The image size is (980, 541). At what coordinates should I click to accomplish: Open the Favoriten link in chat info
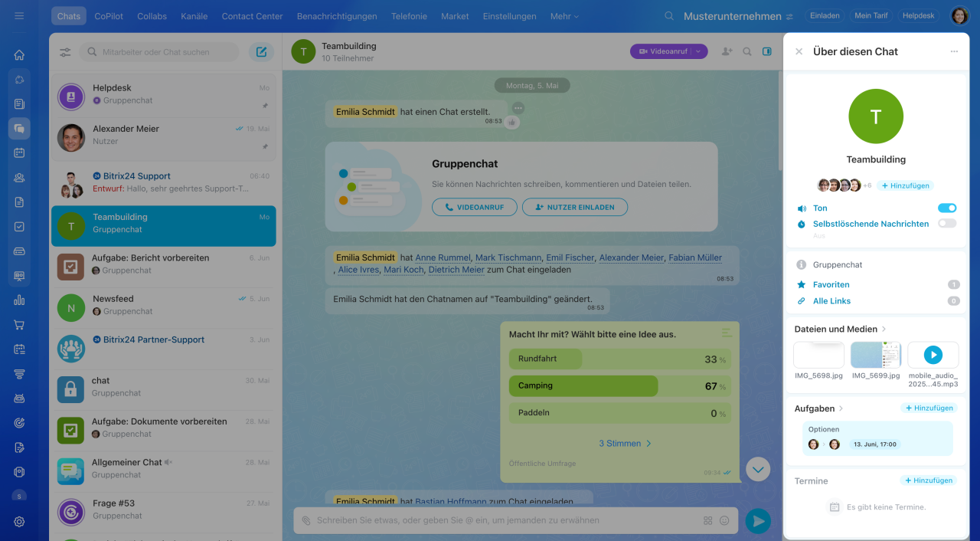tap(831, 284)
